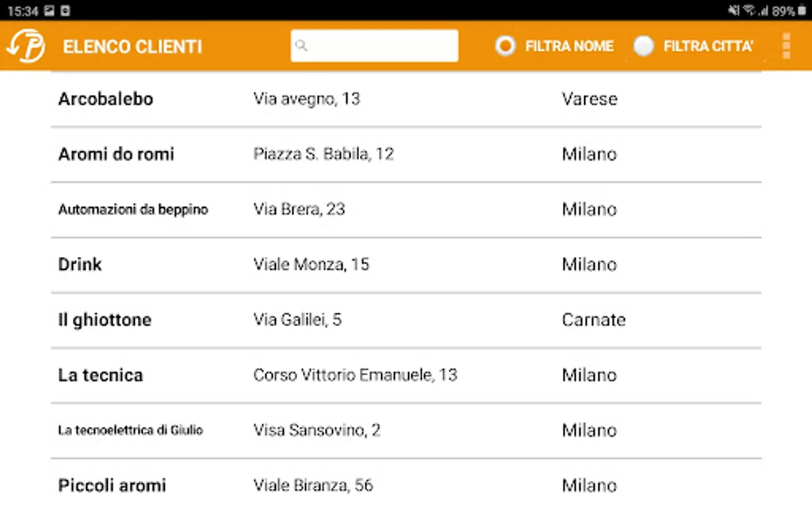Click the magnifier icon in search box

tap(302, 46)
